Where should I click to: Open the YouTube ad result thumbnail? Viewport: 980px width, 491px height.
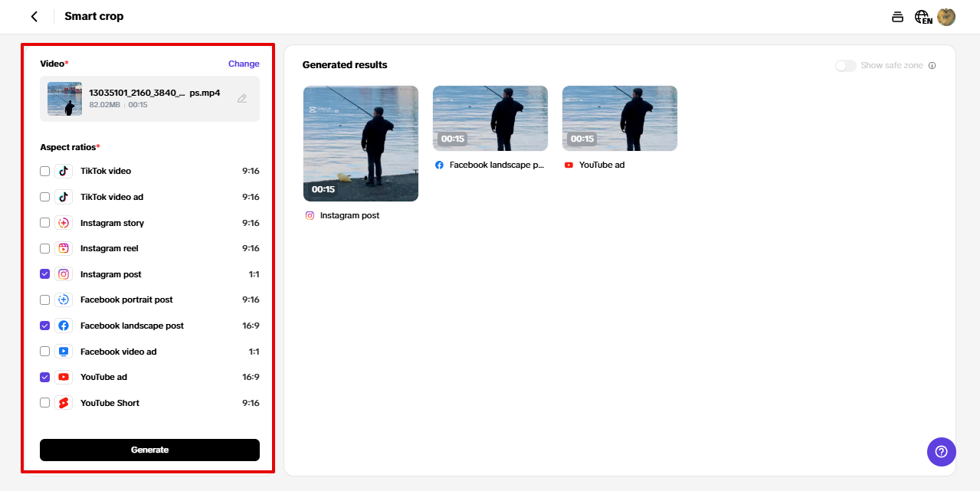pyautogui.click(x=620, y=118)
